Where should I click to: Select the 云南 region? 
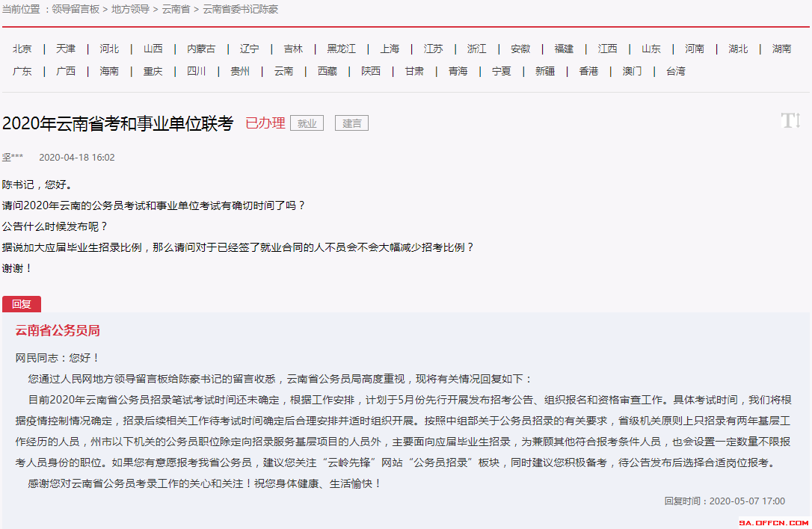(283, 71)
